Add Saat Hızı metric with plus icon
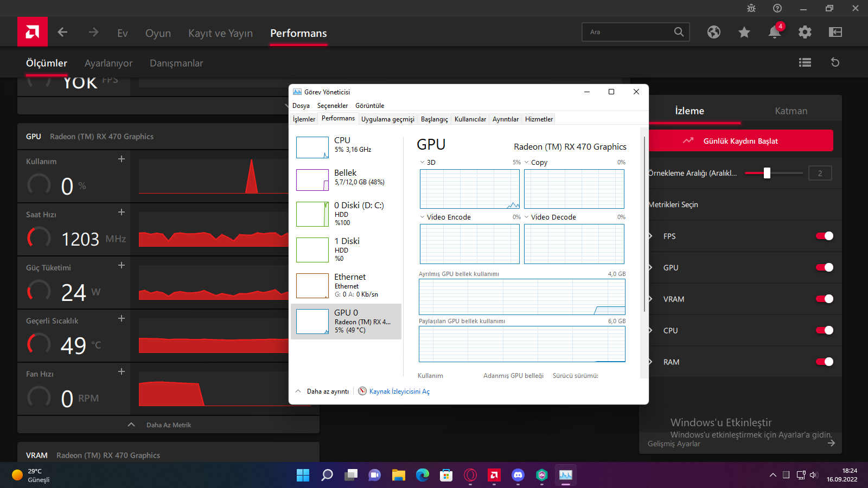Screen dimensions: 868x488 pyautogui.click(x=122, y=212)
